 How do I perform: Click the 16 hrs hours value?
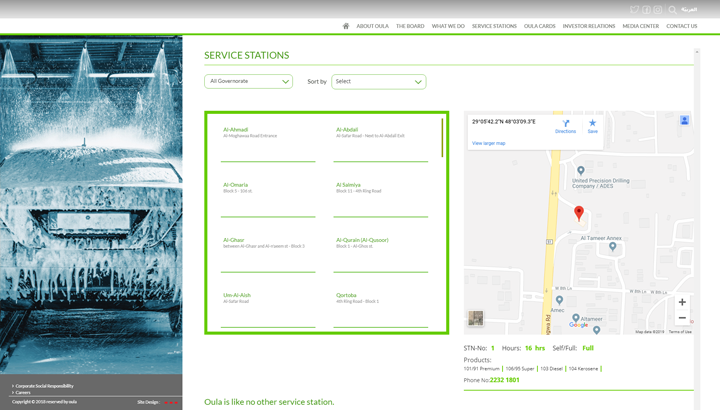coord(535,348)
